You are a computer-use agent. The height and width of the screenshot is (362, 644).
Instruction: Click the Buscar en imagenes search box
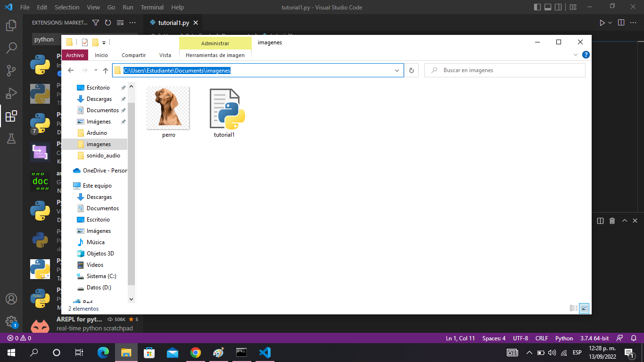[505, 70]
